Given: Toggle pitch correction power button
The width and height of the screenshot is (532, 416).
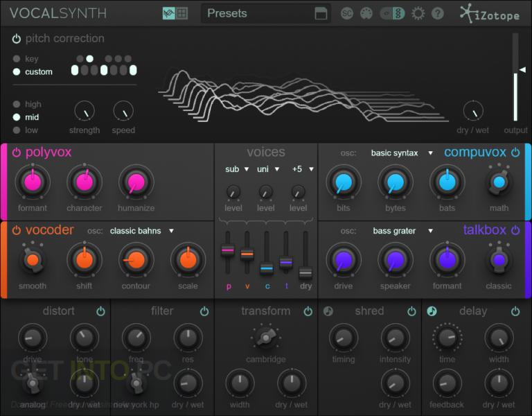Looking at the screenshot, I should pos(17,39).
